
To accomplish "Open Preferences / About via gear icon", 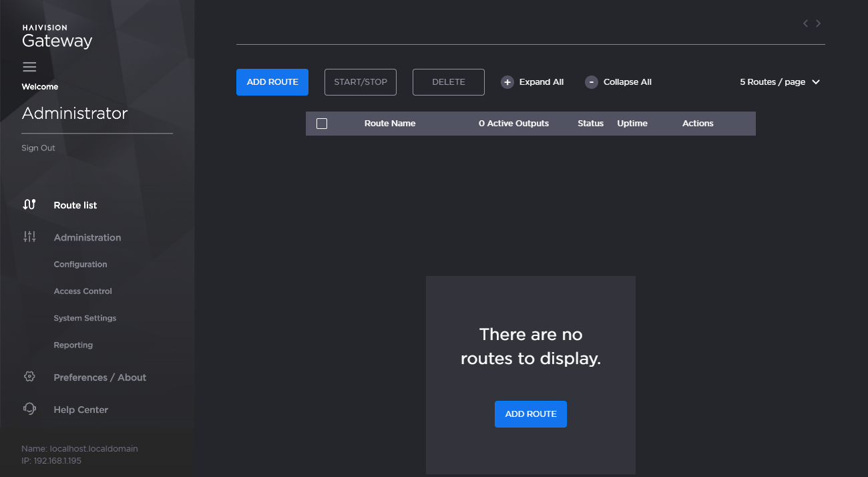I will pyautogui.click(x=29, y=377).
